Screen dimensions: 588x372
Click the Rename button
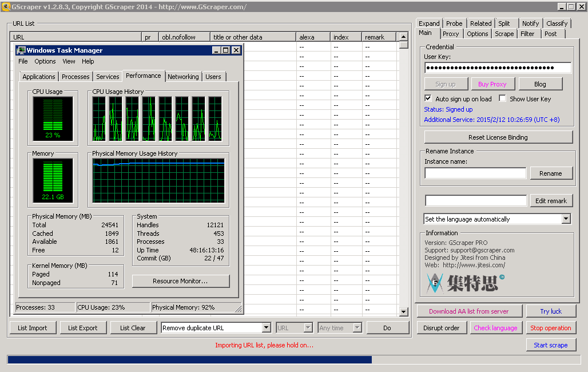click(x=550, y=173)
